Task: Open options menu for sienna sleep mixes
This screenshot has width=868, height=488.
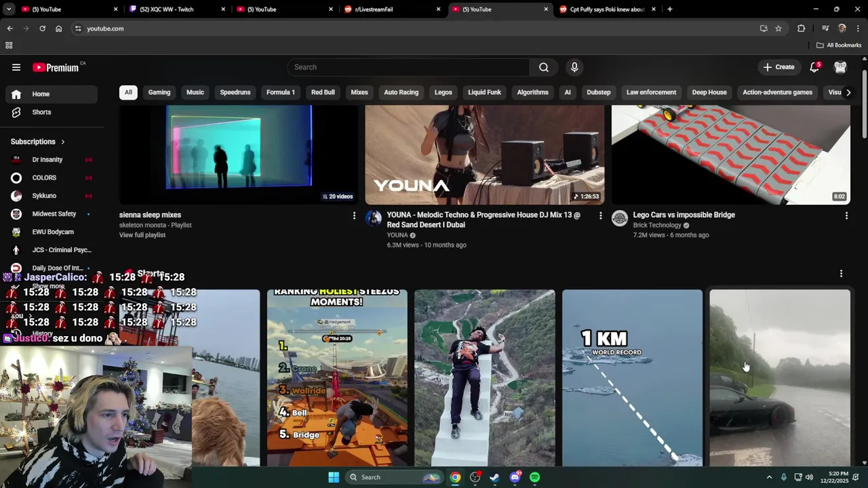Action: coord(353,216)
